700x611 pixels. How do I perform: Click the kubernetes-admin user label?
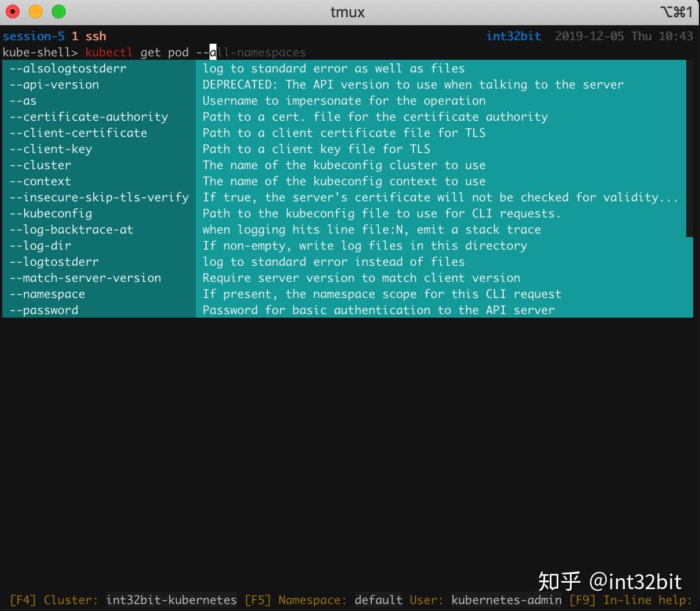tap(507, 599)
